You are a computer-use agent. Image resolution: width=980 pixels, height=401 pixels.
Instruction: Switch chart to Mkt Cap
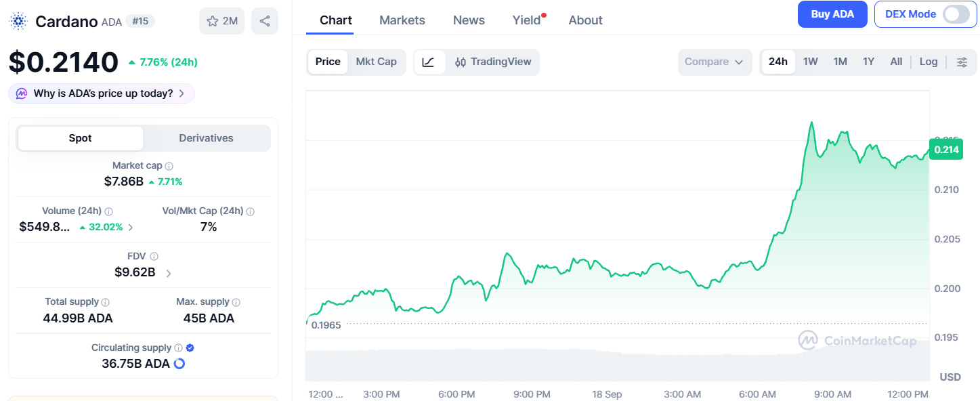point(376,62)
